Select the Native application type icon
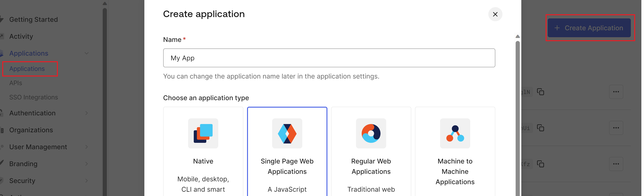The height and width of the screenshot is (196, 644). coord(203,133)
